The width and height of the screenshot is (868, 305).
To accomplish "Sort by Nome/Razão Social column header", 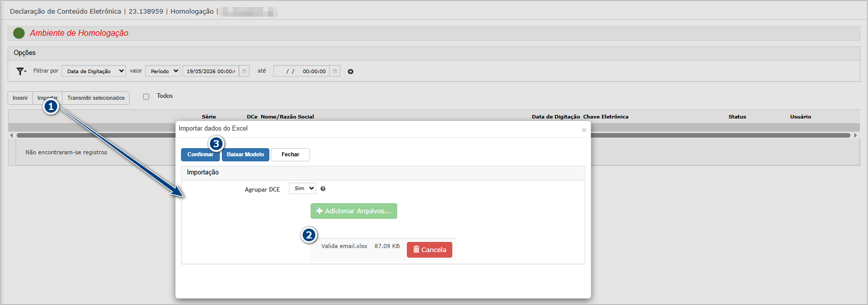I will click(287, 116).
